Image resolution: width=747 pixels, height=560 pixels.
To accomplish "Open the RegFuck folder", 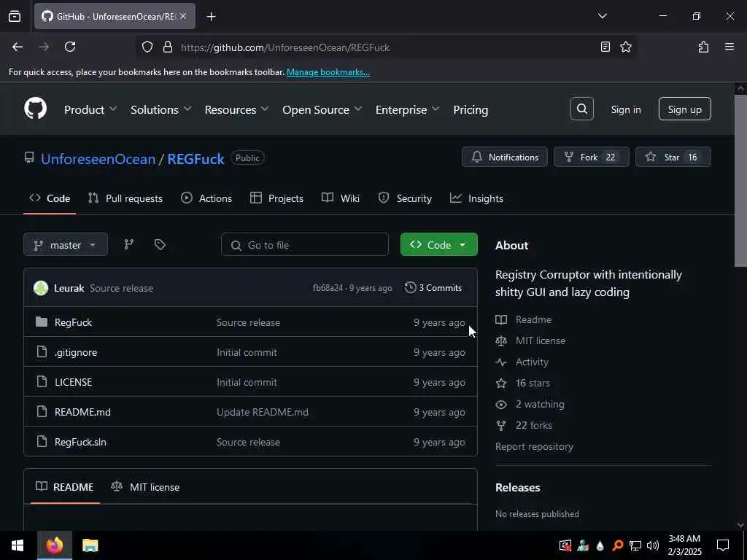I will (74, 322).
